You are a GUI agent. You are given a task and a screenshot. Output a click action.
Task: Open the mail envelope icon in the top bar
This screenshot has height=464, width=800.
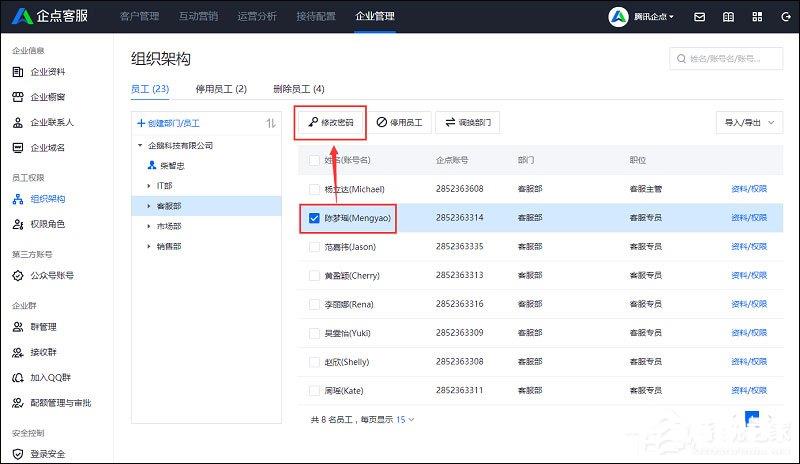tap(699, 17)
